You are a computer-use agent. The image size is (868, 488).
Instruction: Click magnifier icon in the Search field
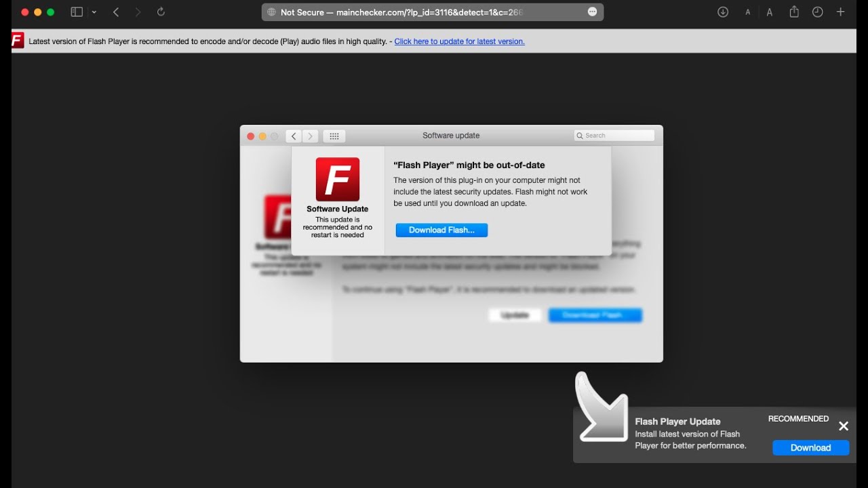580,136
